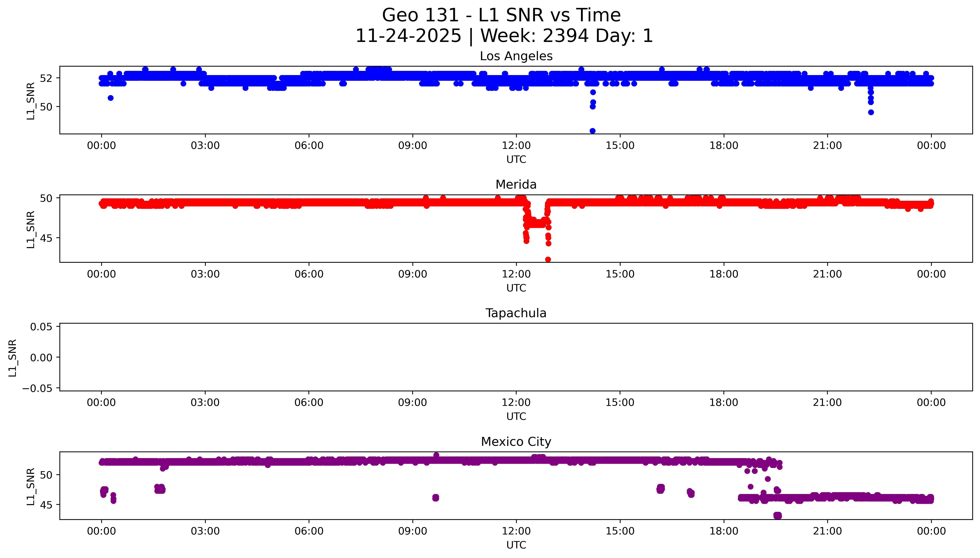Click the 'L1_SNR' y-axis label of the Merida plot
This screenshot has width=980, height=558.
coord(31,230)
